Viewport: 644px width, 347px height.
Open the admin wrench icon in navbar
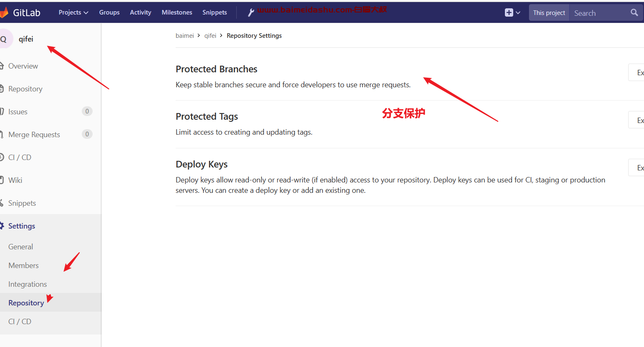click(251, 13)
